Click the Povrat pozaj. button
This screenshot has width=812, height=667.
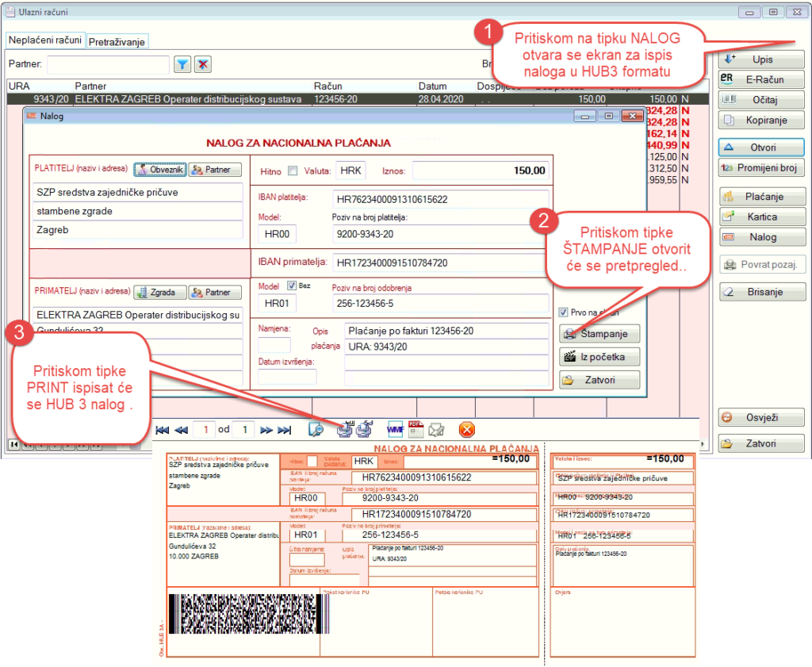tap(762, 264)
